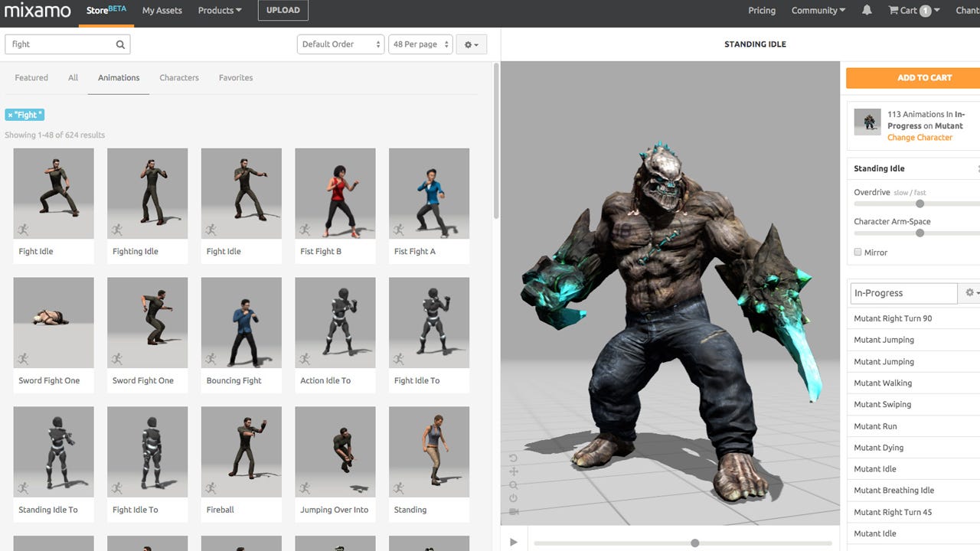
Task: Click running-man icon on Jumping Over Into thumbnail
Action: [305, 488]
